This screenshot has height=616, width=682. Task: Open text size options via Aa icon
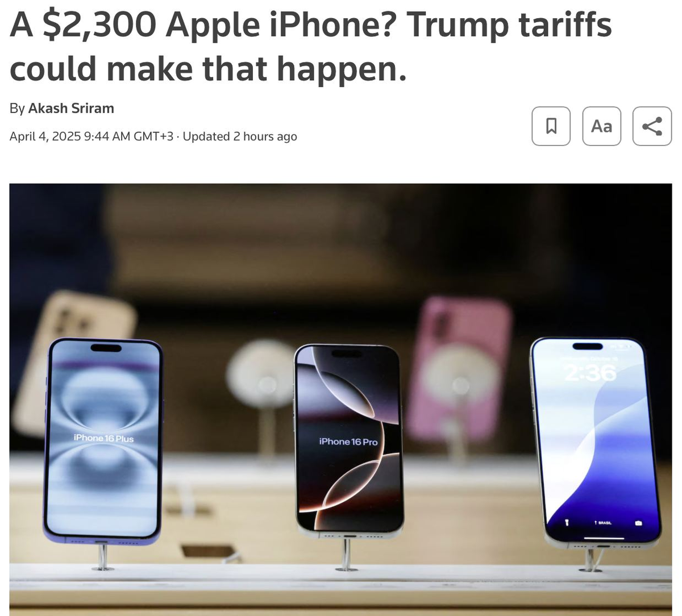[x=601, y=126]
